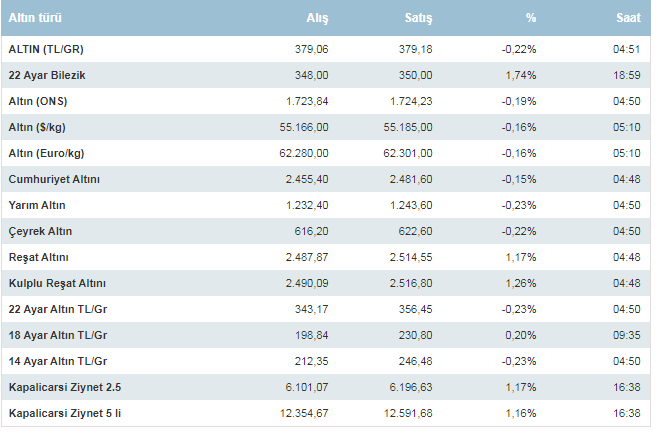Open the Altın (Euro/kg) entry
The image size is (658, 434).
(x=47, y=153)
